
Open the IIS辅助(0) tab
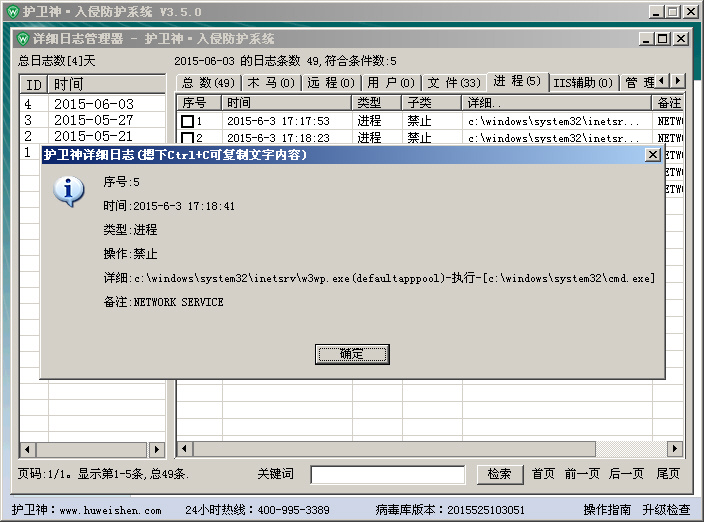click(x=583, y=83)
